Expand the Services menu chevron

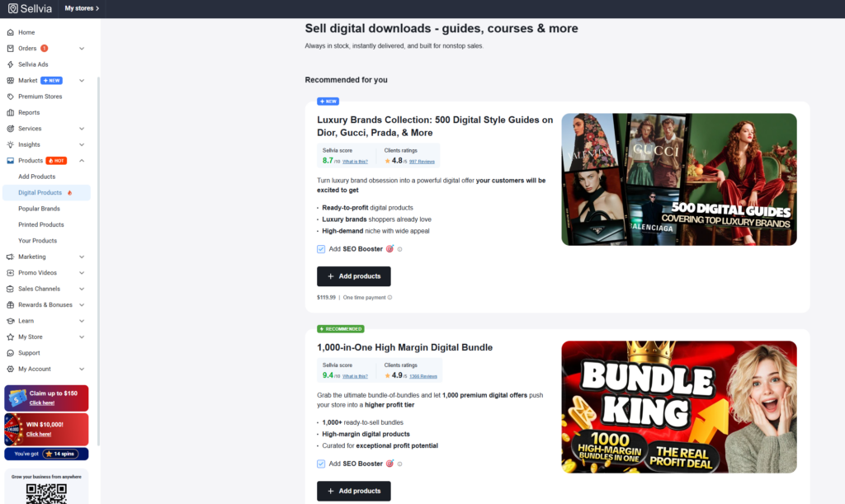82,129
